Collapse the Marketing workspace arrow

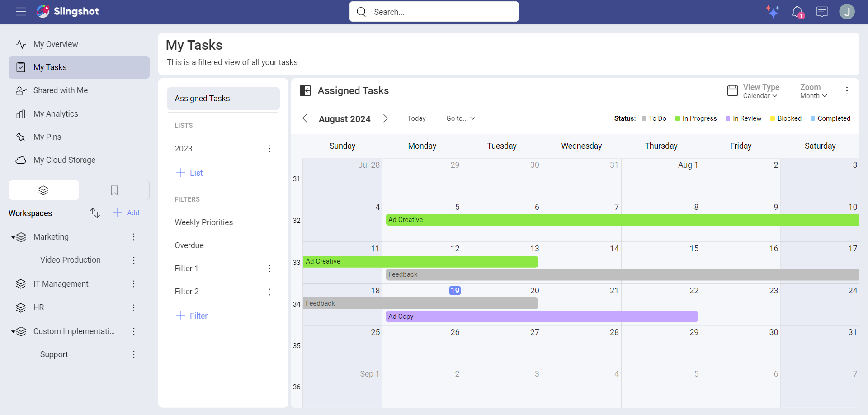click(x=13, y=237)
